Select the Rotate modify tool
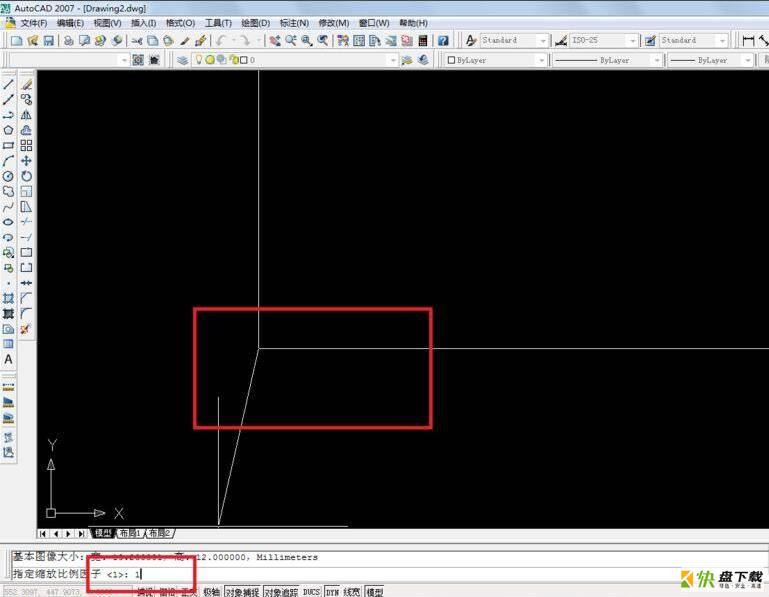The image size is (769, 597). tap(26, 176)
